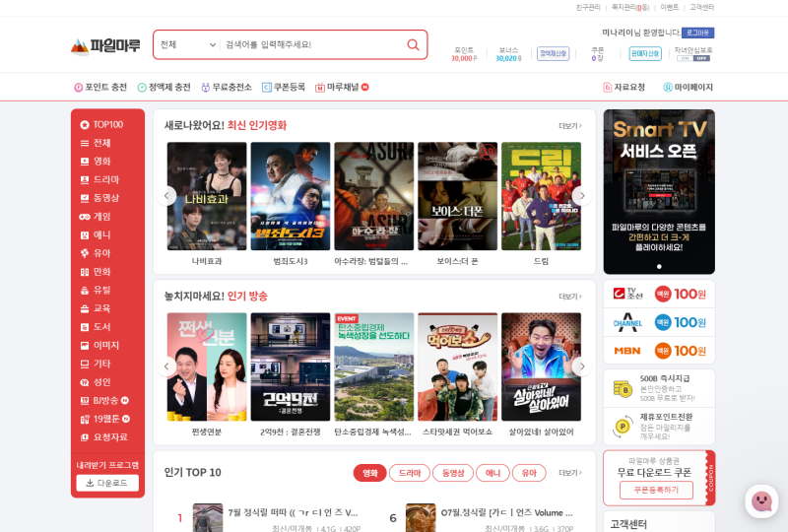The image size is (788, 532).
Task: Show previous movies in 최신 인기영화 carousel
Action: click(166, 196)
